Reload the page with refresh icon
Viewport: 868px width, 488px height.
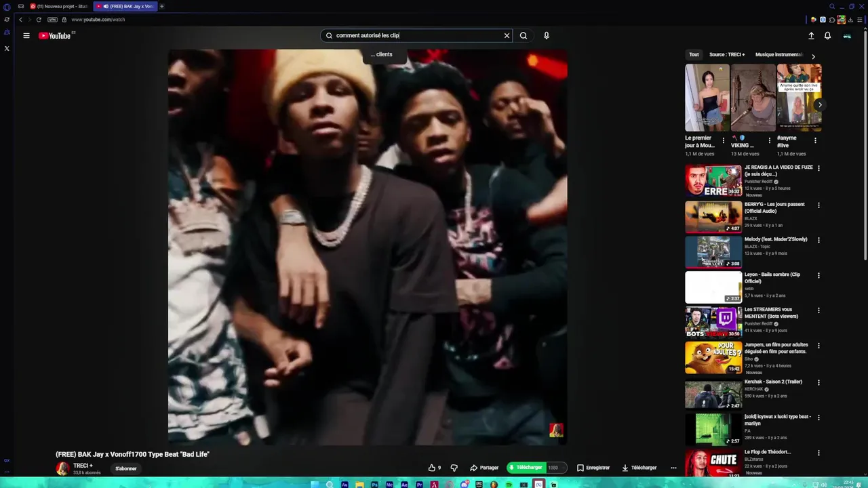(x=39, y=20)
